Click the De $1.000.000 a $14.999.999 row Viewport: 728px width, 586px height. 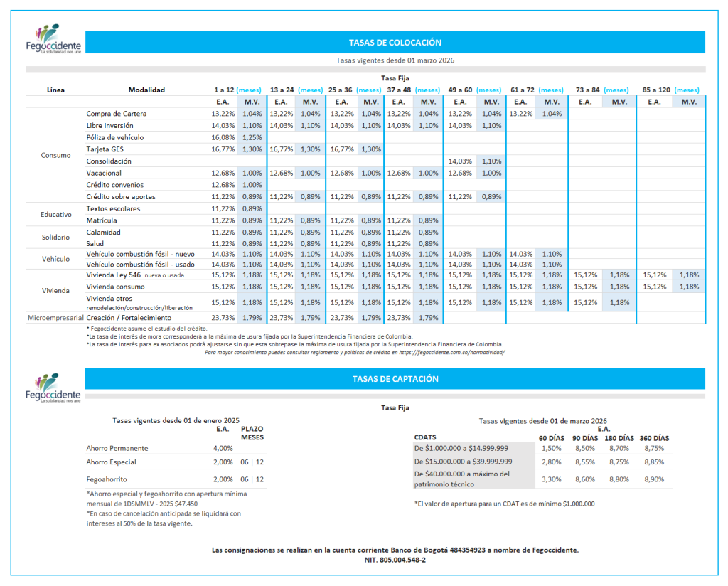pos(461,449)
